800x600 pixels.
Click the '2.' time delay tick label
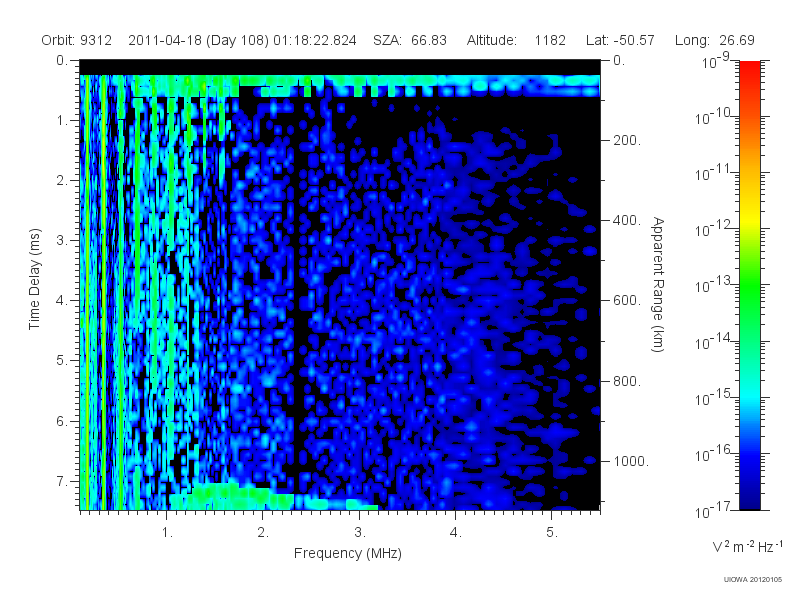[x=62, y=181]
